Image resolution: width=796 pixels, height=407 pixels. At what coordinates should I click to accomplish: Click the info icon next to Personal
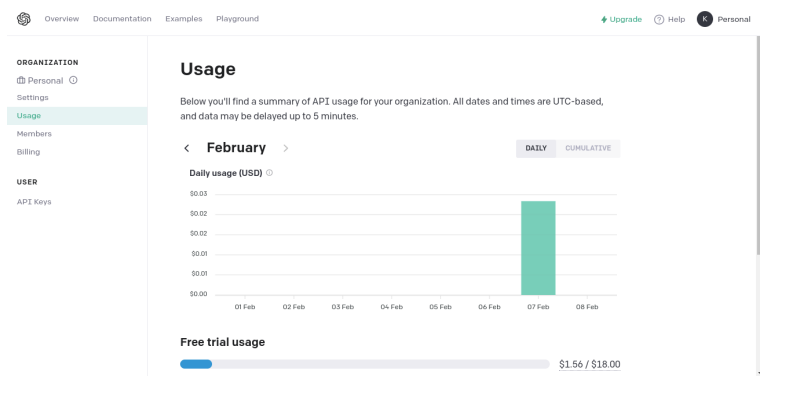74,80
